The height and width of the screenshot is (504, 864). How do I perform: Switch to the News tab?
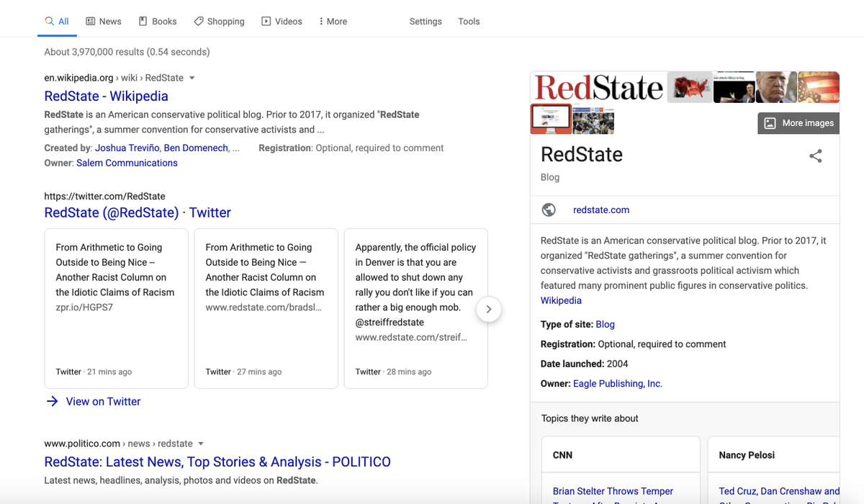click(103, 22)
